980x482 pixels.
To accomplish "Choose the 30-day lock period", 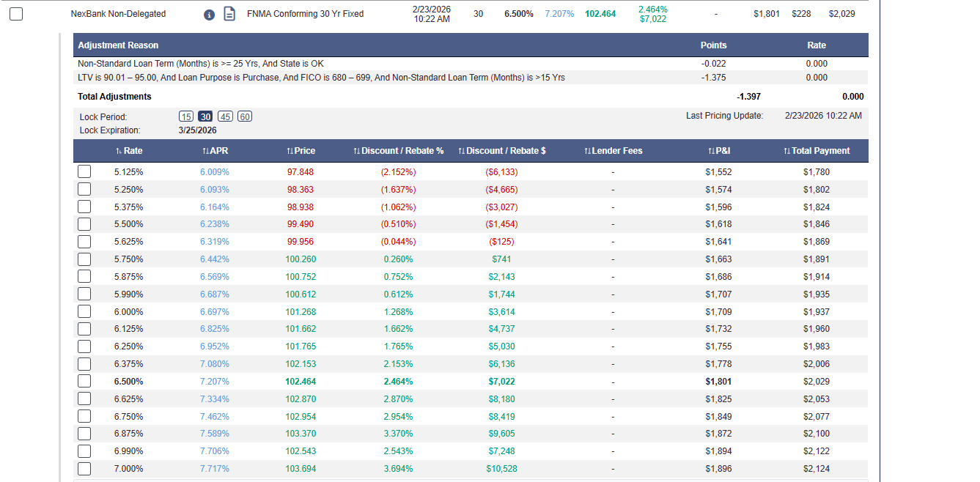I will (x=205, y=116).
